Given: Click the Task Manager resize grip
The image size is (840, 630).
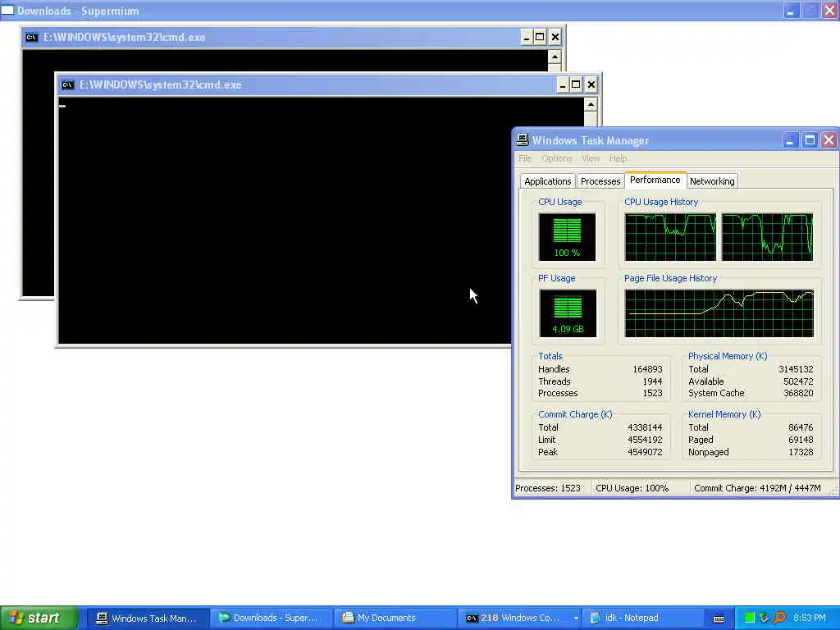Looking at the screenshot, I should [833, 491].
